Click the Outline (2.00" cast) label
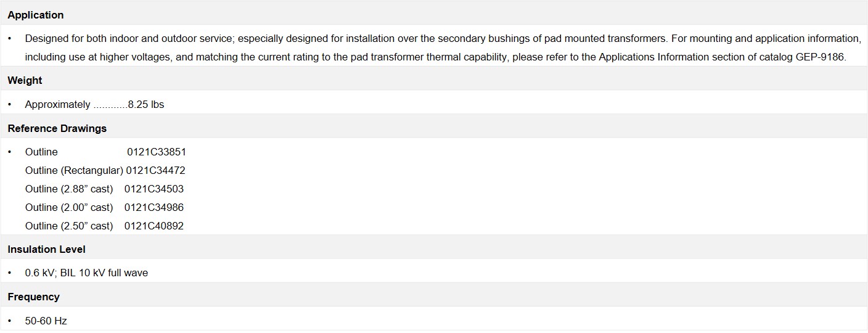This screenshot has height=333, width=868. click(69, 207)
